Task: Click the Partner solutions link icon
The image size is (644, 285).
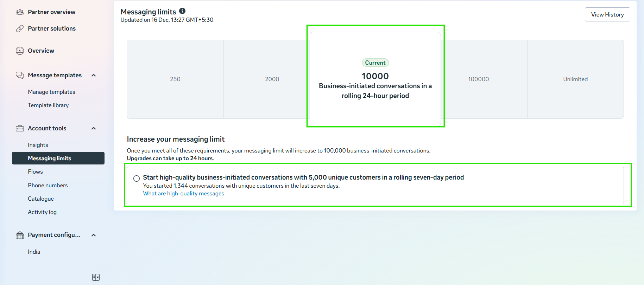Action: coord(20,28)
